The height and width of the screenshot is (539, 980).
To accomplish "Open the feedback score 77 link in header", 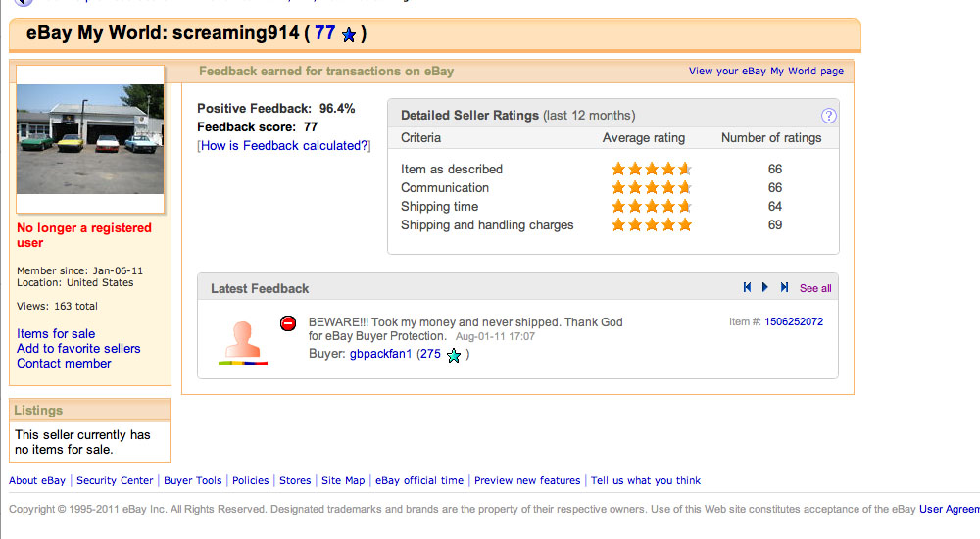I will tap(325, 33).
